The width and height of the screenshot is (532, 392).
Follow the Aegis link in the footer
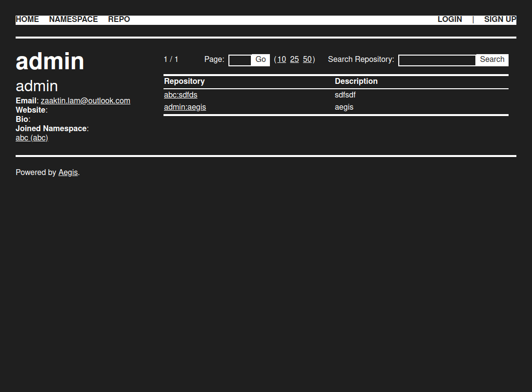[68, 173]
